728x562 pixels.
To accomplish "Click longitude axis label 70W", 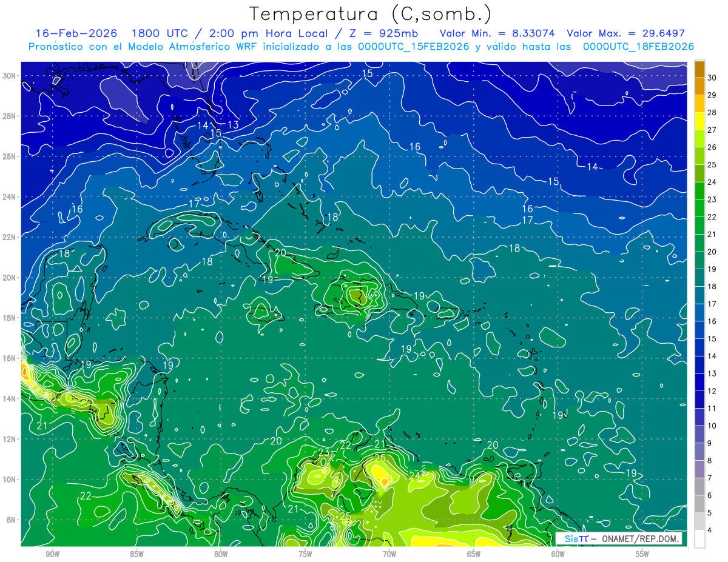I will coord(389,555).
